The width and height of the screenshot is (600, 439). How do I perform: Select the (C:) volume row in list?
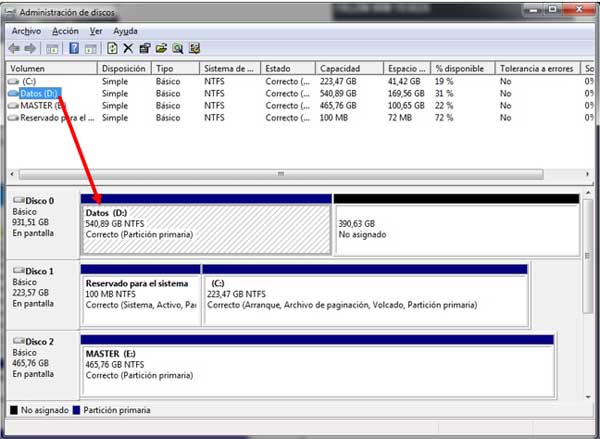click(29, 80)
